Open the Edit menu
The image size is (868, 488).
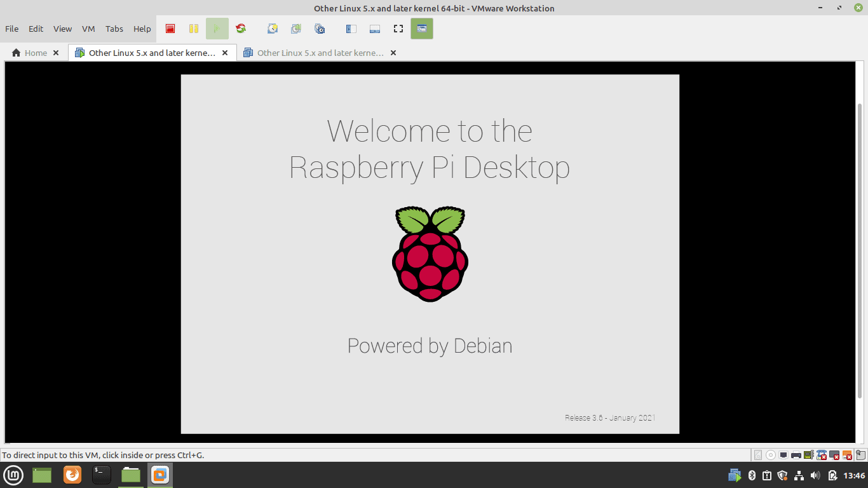point(36,29)
